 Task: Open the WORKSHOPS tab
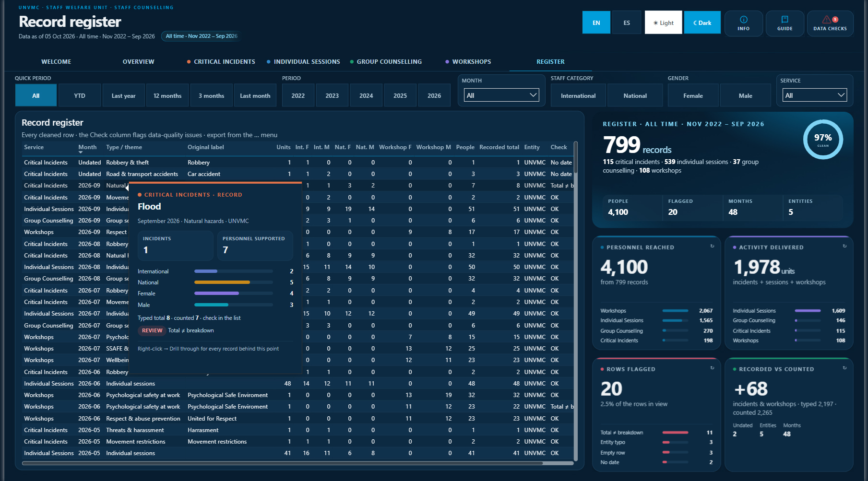pos(468,62)
